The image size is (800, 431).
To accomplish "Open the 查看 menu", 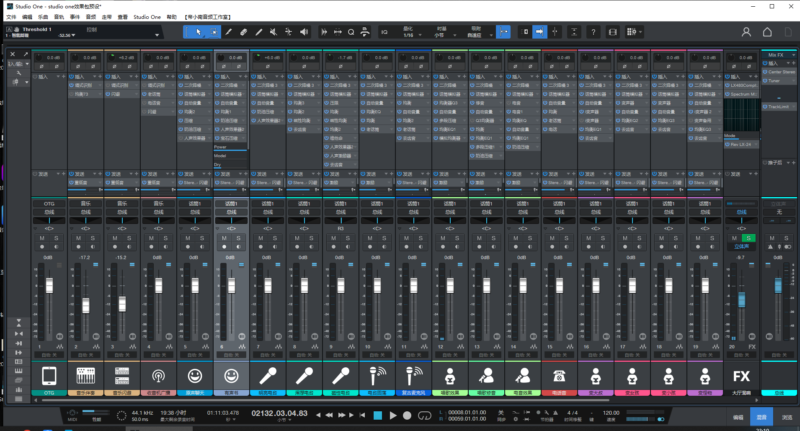I will coord(122,17).
